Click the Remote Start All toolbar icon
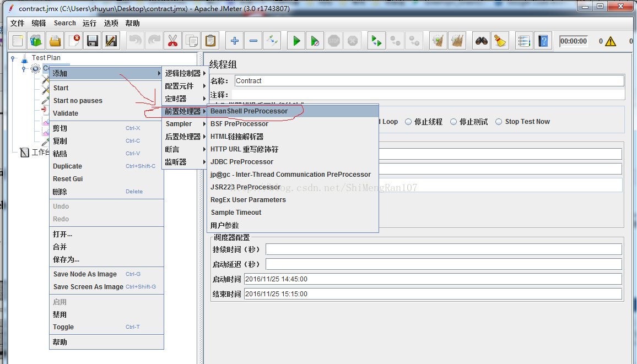Viewport: 637px width, 364px height. pyautogui.click(x=376, y=41)
